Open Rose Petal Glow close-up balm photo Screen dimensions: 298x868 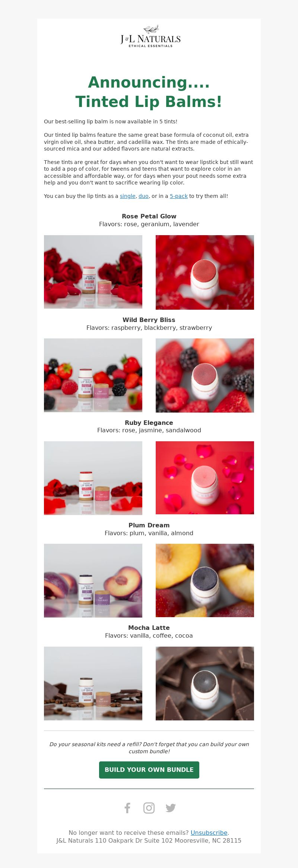pyautogui.click(x=205, y=272)
